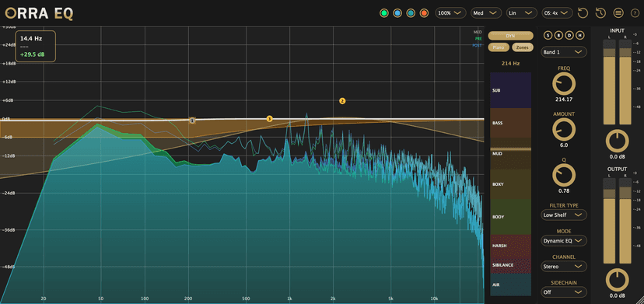Toggle the B band button
The width and height of the screenshot is (644, 304).
pos(558,35)
